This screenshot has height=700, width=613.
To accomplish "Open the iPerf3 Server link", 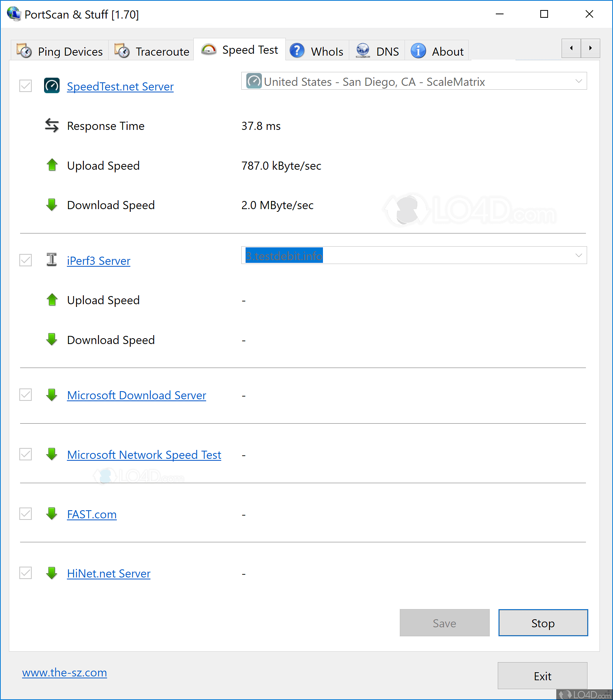I will coord(99,261).
